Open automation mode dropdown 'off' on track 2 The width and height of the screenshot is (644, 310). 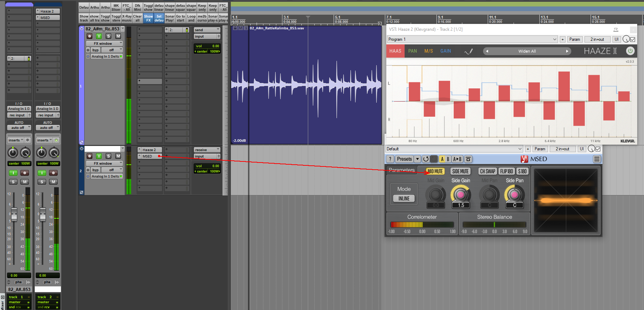point(111,170)
